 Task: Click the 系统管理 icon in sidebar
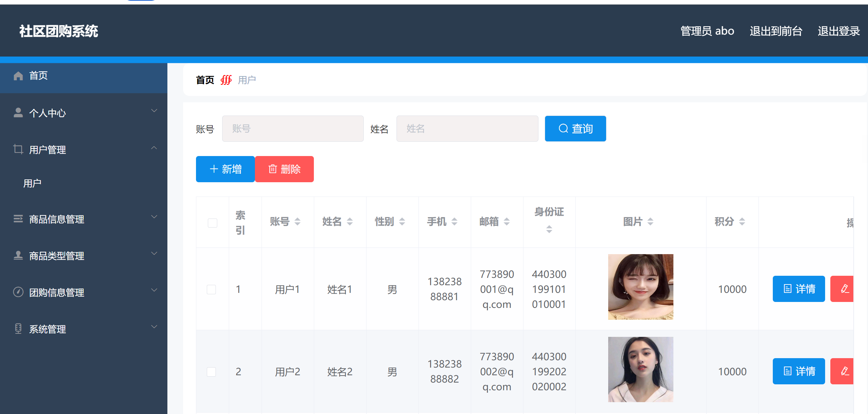(x=18, y=328)
